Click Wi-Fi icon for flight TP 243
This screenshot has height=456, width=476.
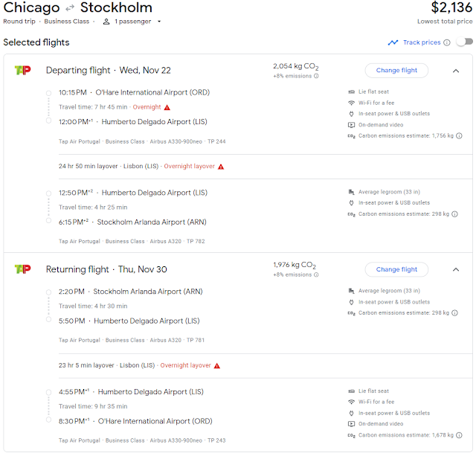coord(351,402)
